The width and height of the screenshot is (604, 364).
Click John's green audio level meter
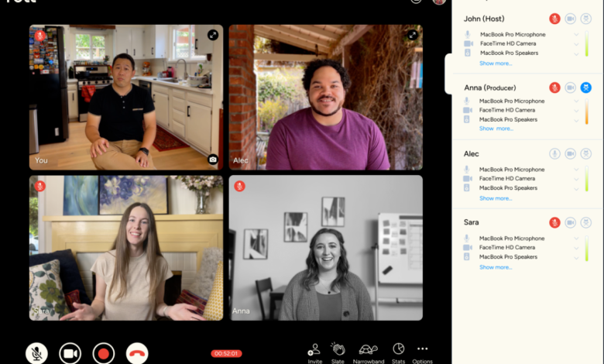(587, 44)
